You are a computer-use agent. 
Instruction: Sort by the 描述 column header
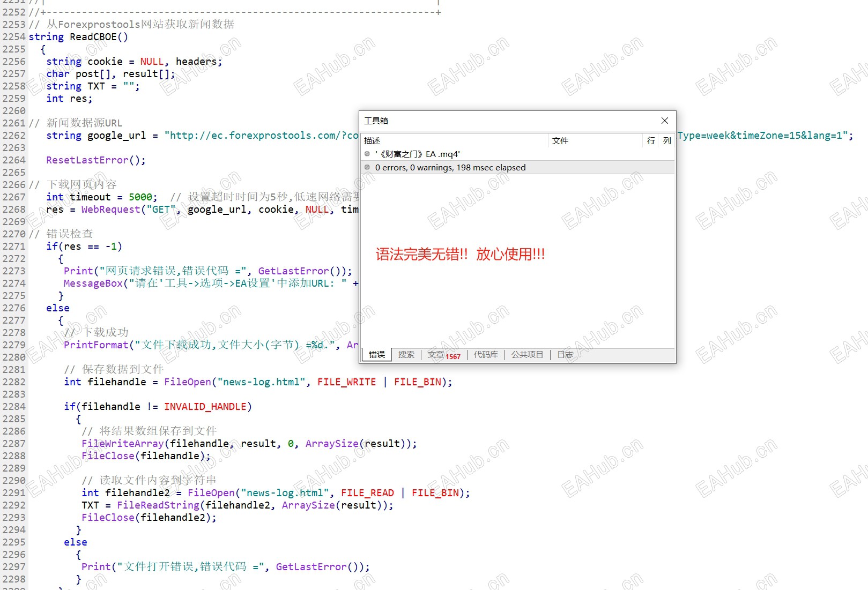[455, 140]
